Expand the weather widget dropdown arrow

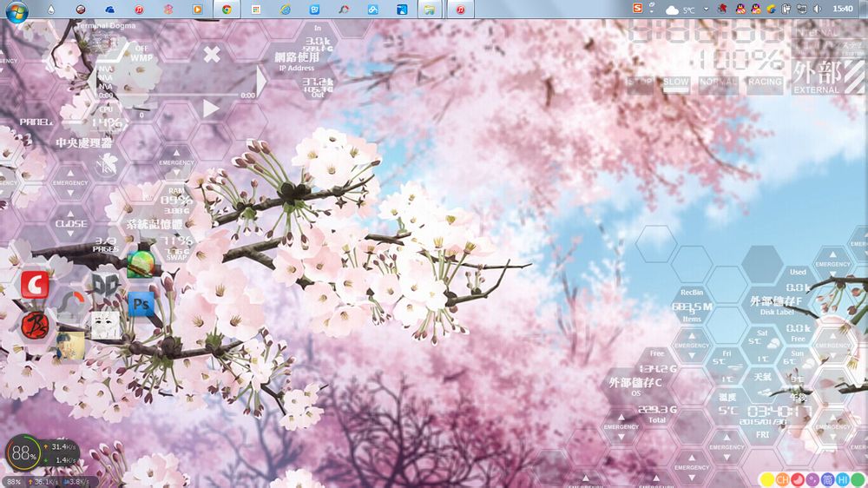click(x=706, y=10)
